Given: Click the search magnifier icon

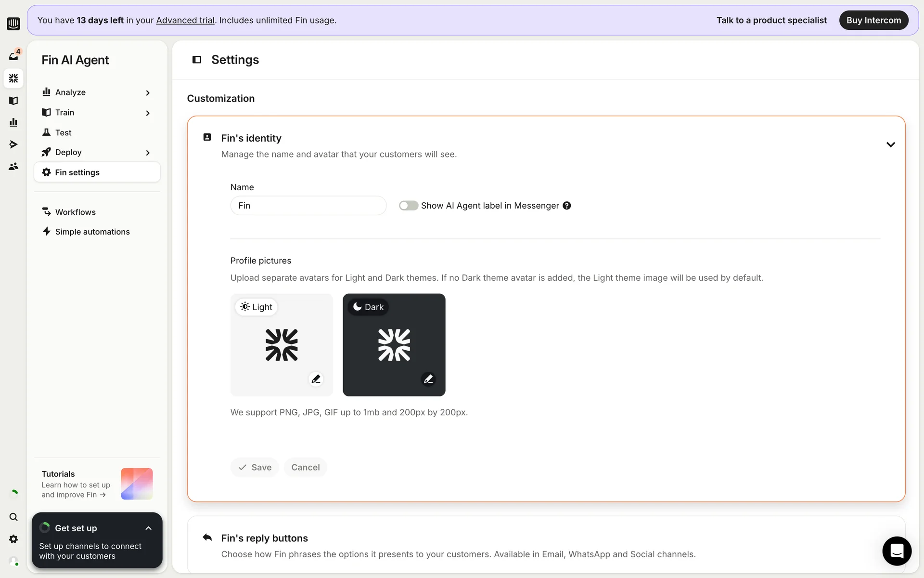Looking at the screenshot, I should click(x=13, y=517).
